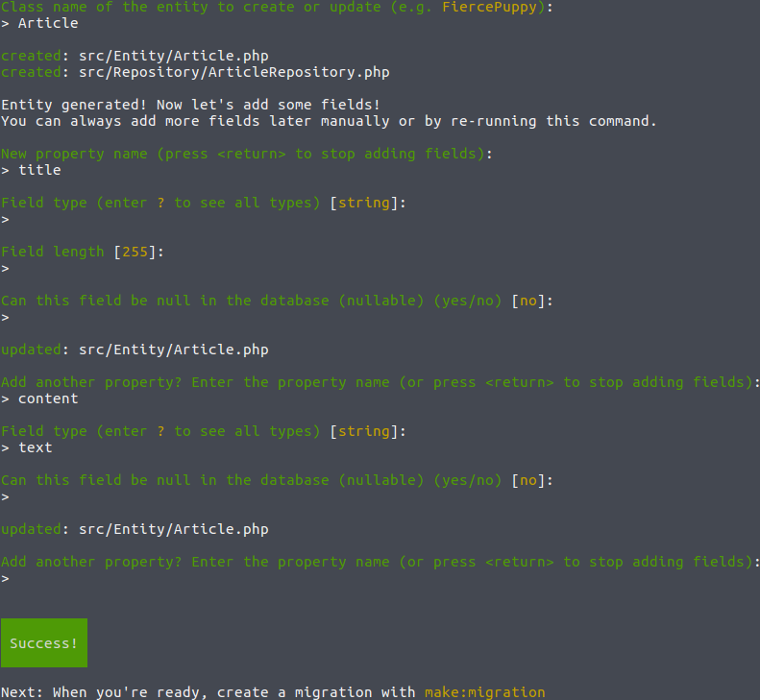Click 'src/Repository/ArticleRepository.php' path

(234, 73)
